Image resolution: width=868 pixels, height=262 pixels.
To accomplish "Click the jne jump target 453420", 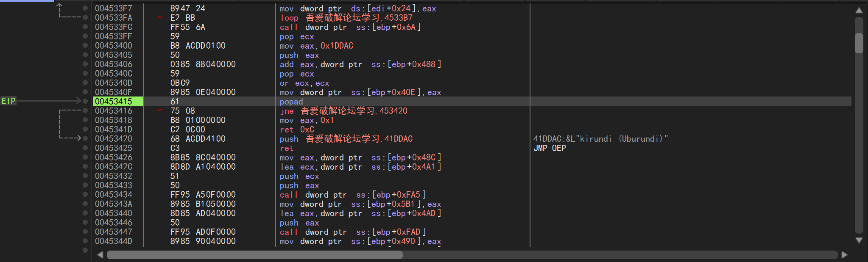I will 393,111.
